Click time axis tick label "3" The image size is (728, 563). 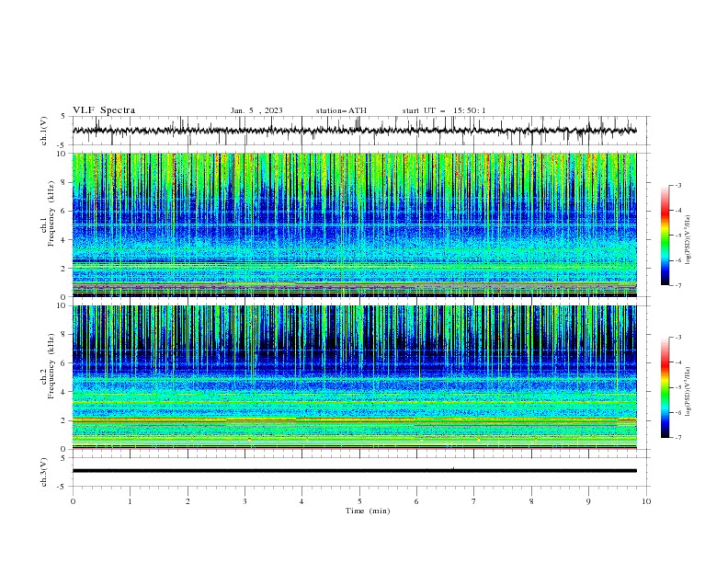[x=245, y=501]
